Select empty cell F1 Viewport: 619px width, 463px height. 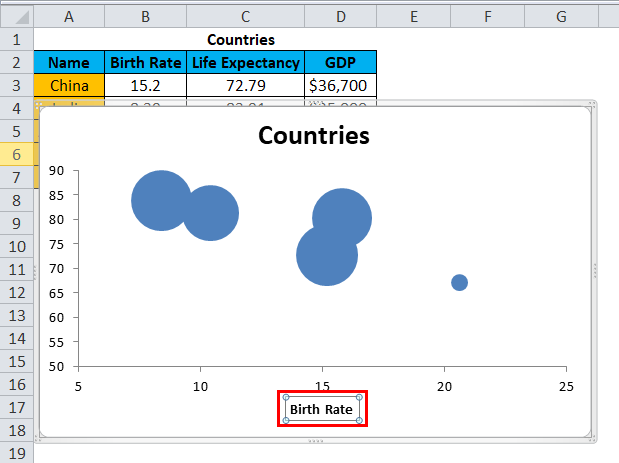tap(488, 39)
